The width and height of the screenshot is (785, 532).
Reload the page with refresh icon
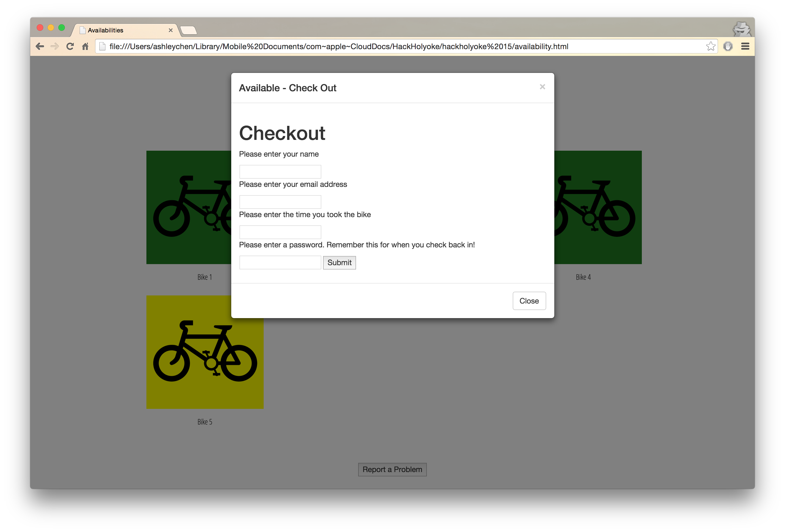click(x=70, y=46)
